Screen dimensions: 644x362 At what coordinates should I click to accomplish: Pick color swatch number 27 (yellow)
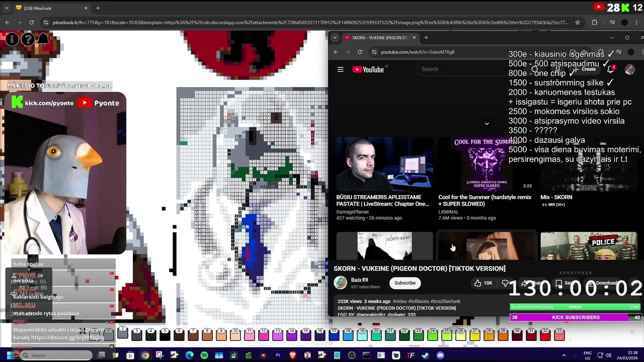click(x=474, y=334)
